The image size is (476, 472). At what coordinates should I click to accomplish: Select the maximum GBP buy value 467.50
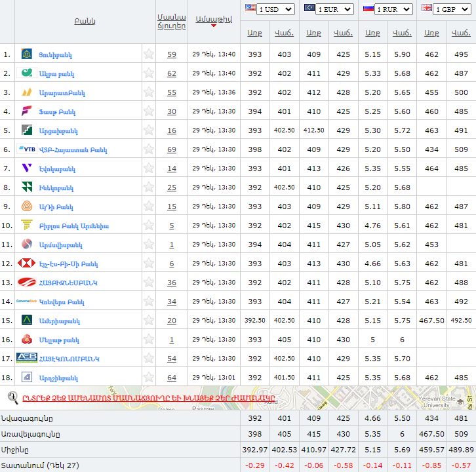click(431, 434)
